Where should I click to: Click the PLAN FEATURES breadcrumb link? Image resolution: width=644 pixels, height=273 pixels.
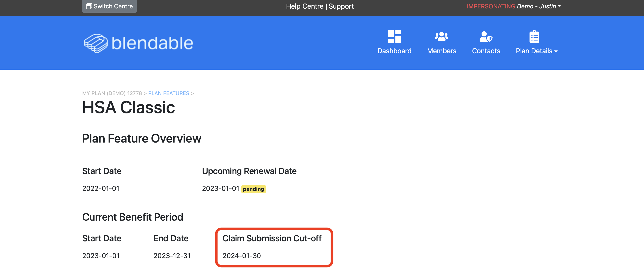pyautogui.click(x=168, y=93)
